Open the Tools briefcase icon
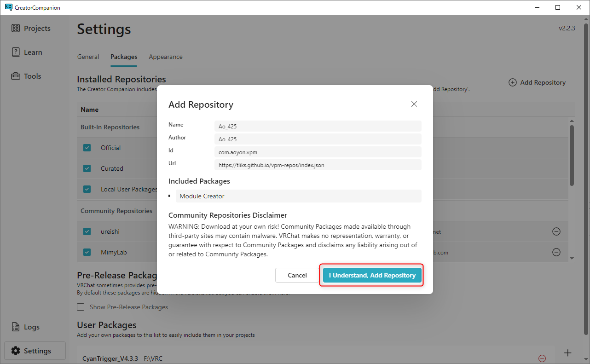 pyautogui.click(x=16, y=76)
